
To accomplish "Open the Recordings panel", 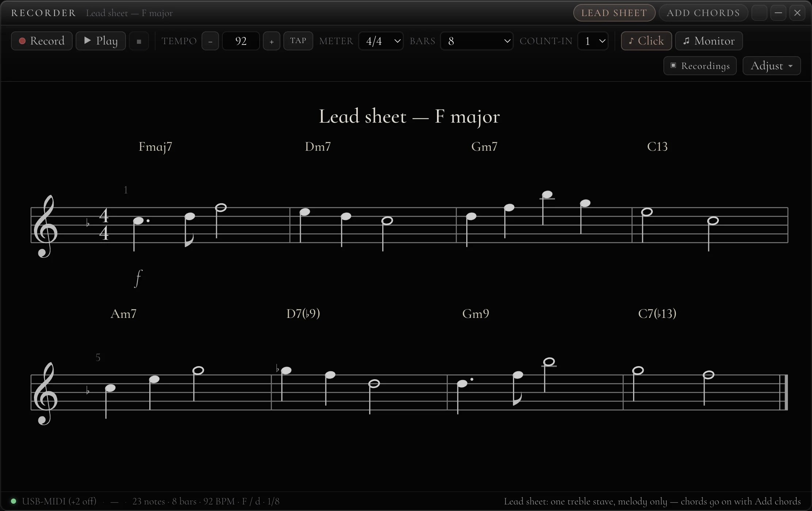I will pos(700,66).
